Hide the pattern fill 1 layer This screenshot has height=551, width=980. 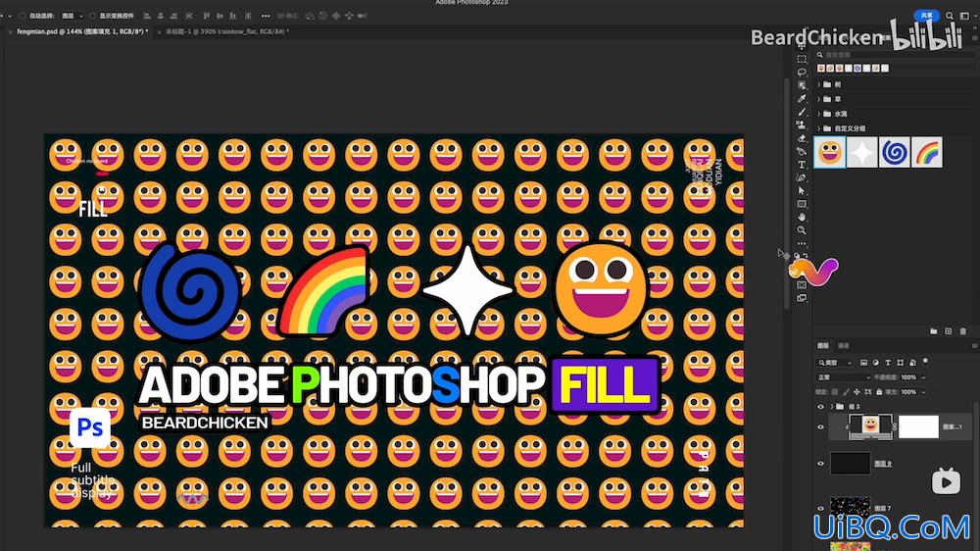point(820,427)
